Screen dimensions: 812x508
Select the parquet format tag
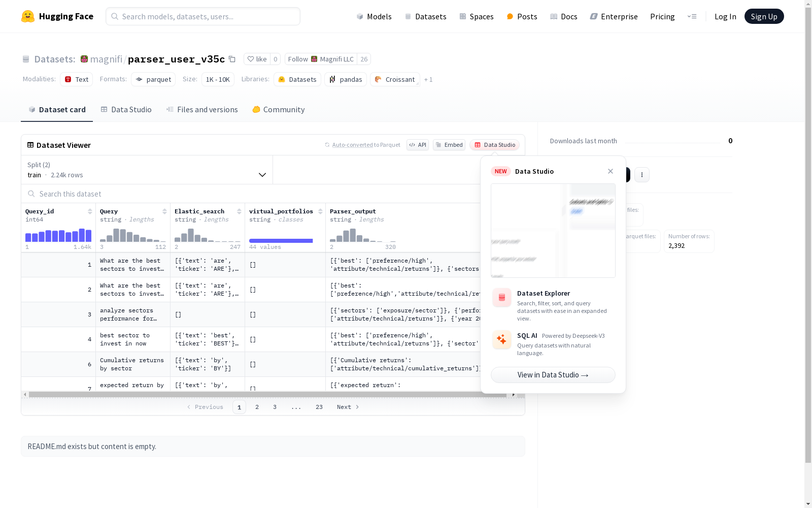[153, 79]
